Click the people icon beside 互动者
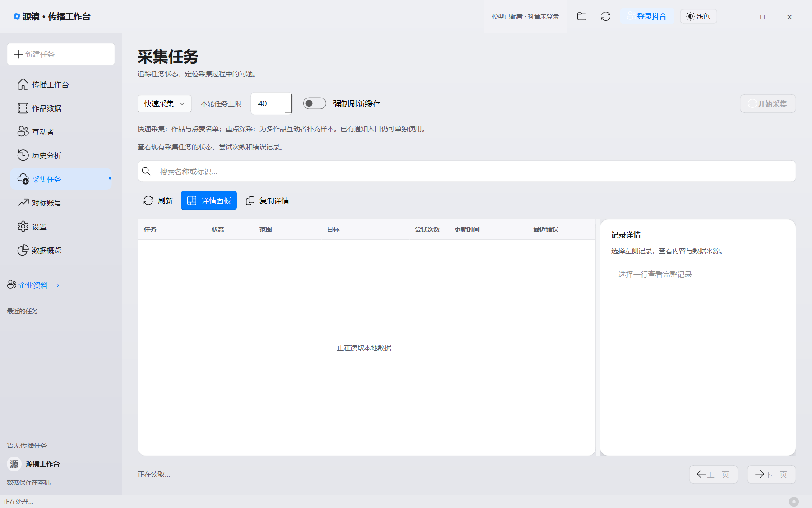The width and height of the screenshot is (812, 508). (23, 131)
